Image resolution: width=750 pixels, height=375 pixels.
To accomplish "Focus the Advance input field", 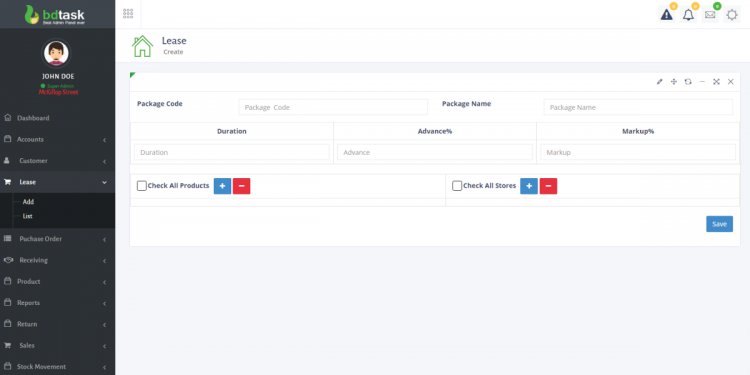I will [x=435, y=152].
